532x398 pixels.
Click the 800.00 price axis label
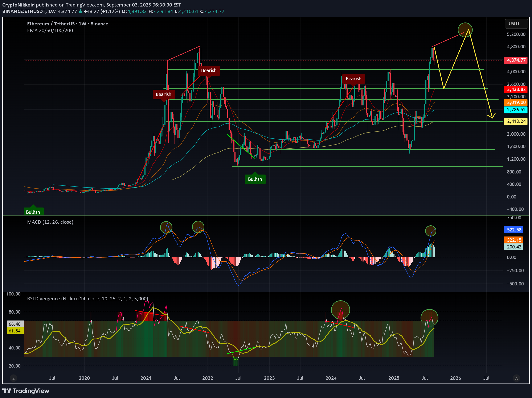click(514, 172)
